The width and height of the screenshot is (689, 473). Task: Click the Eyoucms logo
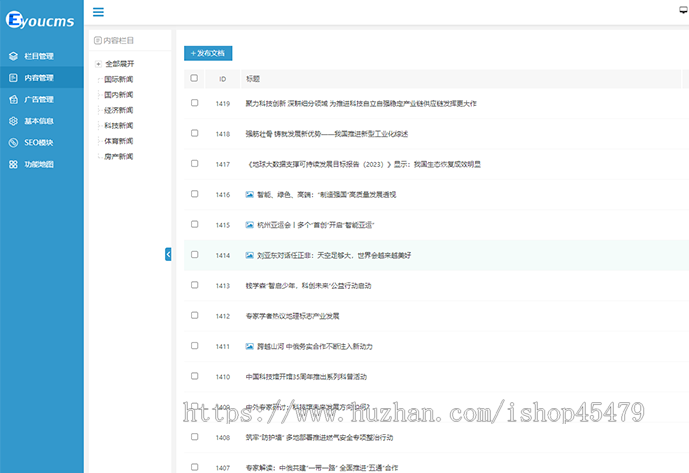pos(40,20)
